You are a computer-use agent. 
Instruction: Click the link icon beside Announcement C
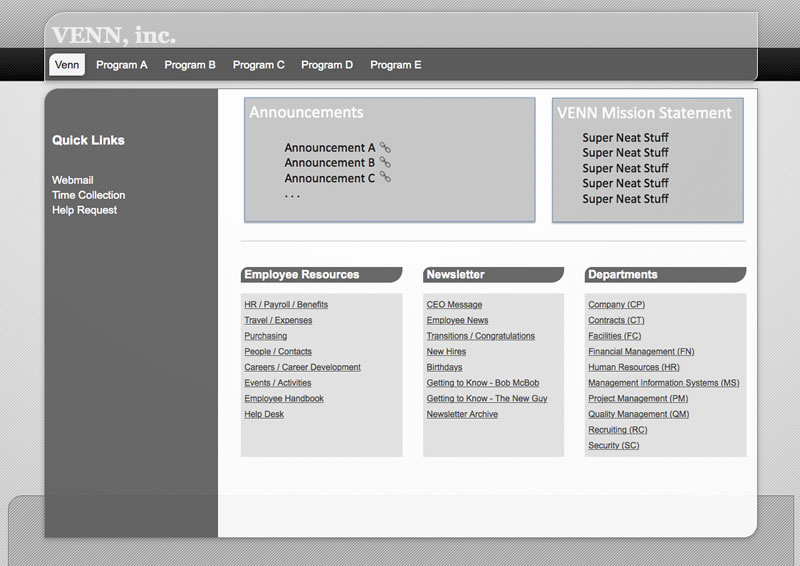385,177
